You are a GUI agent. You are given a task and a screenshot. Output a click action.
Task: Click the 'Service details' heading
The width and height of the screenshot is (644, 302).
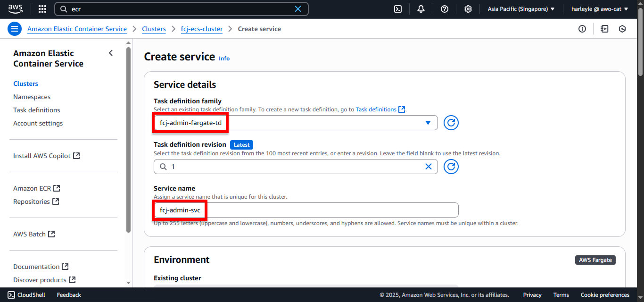(185, 84)
